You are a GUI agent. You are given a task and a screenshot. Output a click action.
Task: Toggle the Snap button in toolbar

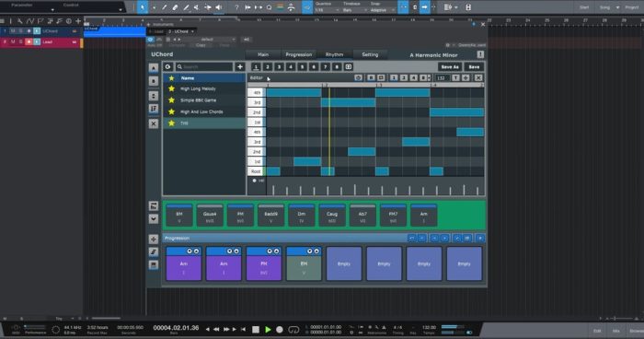[x=403, y=7]
